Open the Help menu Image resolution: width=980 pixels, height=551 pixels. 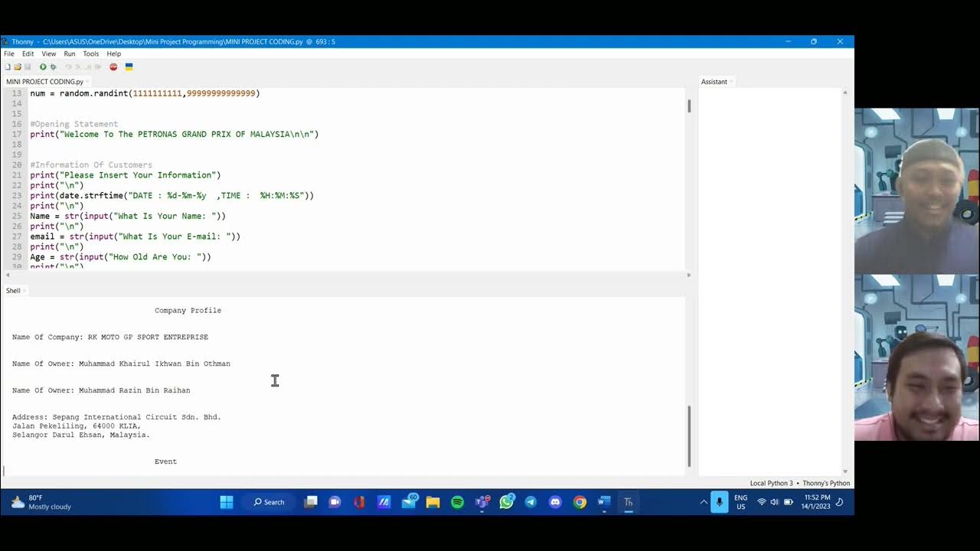tap(113, 54)
